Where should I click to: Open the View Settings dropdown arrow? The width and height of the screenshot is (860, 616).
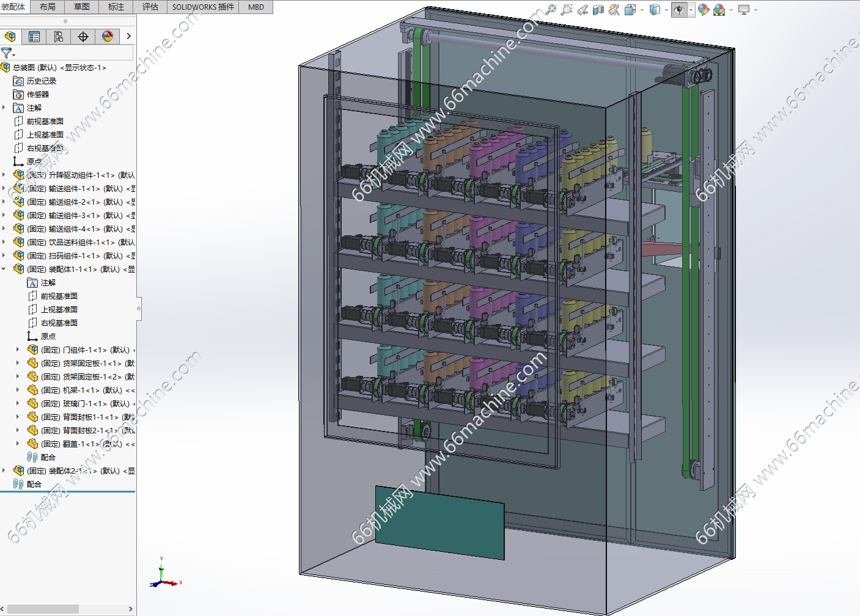point(755,10)
